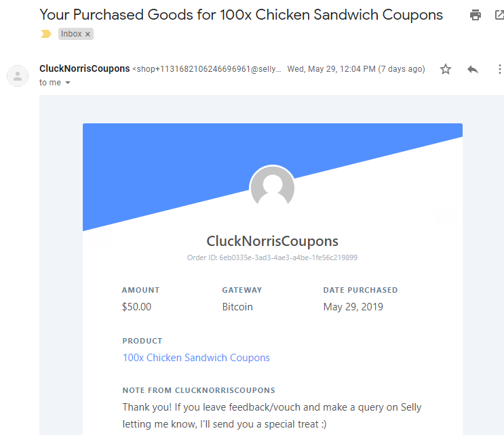The width and height of the screenshot is (504, 435).
Task: Click the CluckNorrisCoupons shop title heading
Action: click(x=272, y=241)
